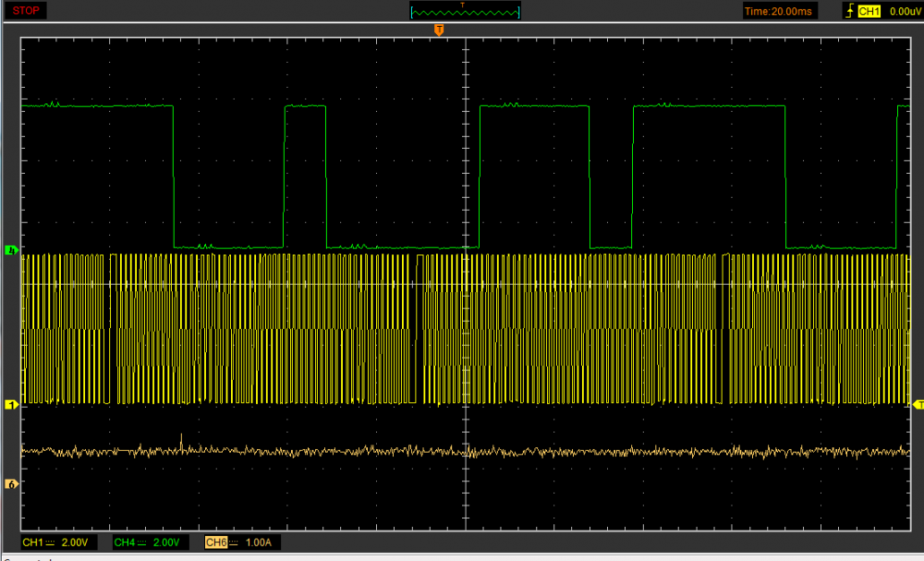Select the orange horizontal trigger position marker
This screenshot has width=924, height=561.
pos(439,30)
